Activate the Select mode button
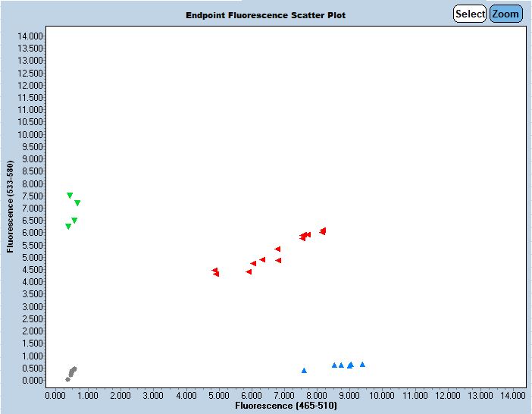532x414 pixels. pyautogui.click(x=470, y=14)
